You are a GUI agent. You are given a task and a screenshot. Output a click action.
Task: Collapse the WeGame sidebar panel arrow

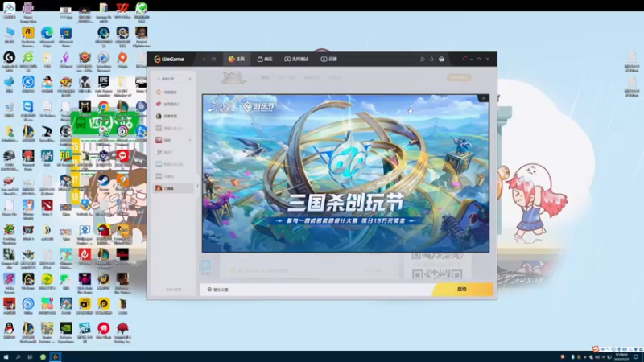(197, 186)
